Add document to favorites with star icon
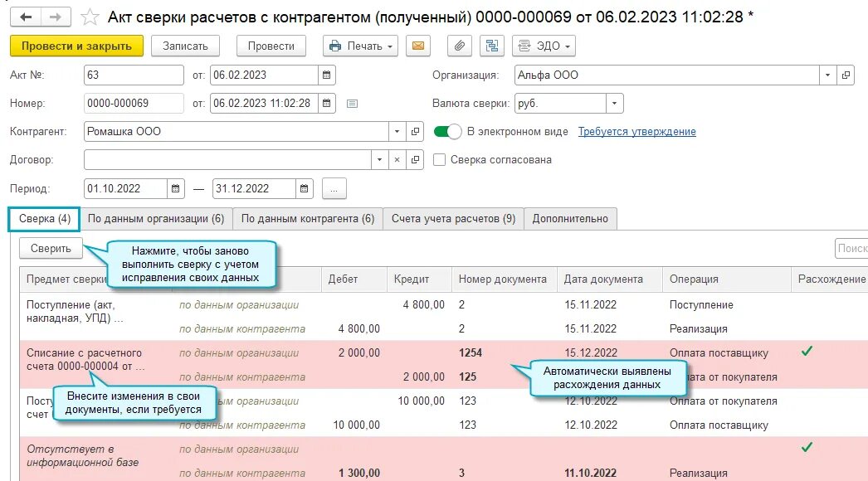This screenshot has height=481, width=868. 89,17
